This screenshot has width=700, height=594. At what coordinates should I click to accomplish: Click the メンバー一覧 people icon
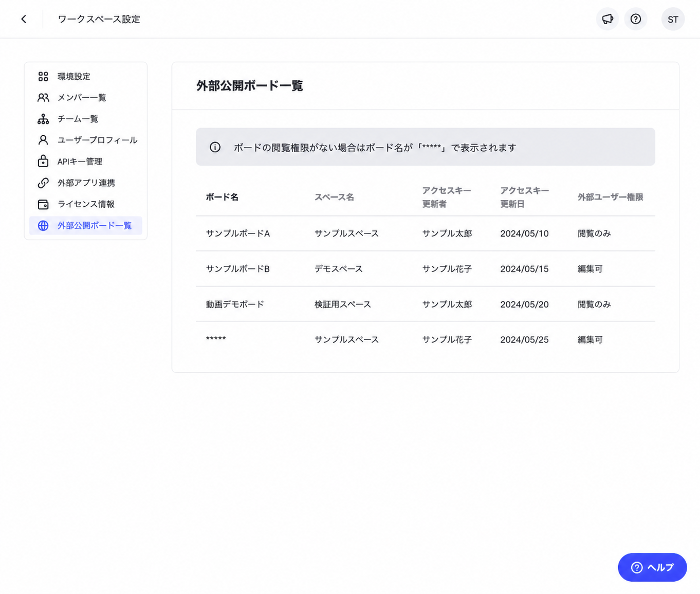tap(43, 98)
